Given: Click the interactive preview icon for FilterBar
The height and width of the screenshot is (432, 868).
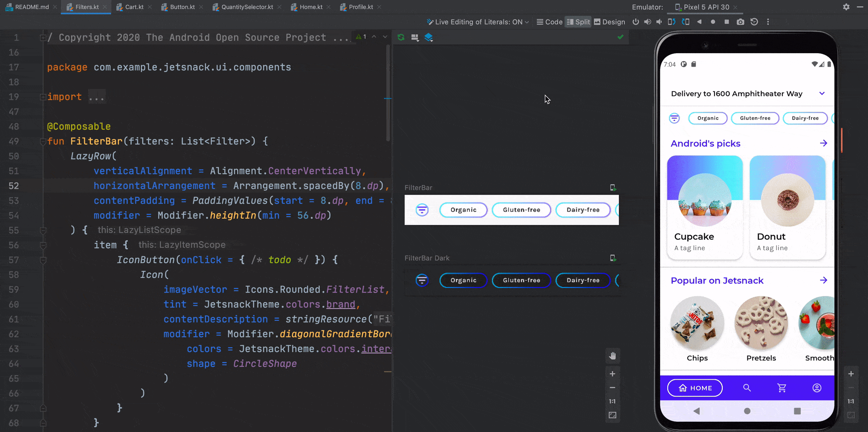Looking at the screenshot, I should [612, 187].
